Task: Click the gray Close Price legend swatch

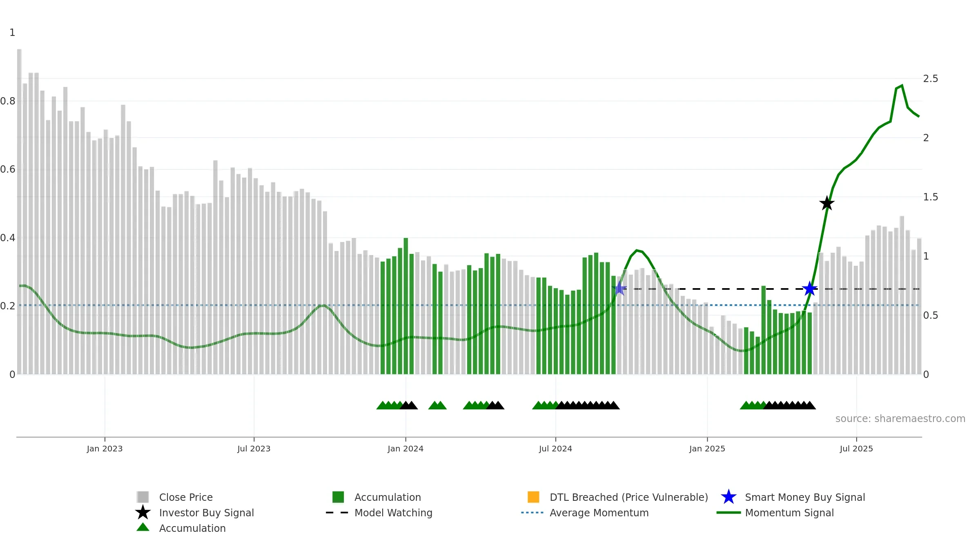Action: [143, 497]
